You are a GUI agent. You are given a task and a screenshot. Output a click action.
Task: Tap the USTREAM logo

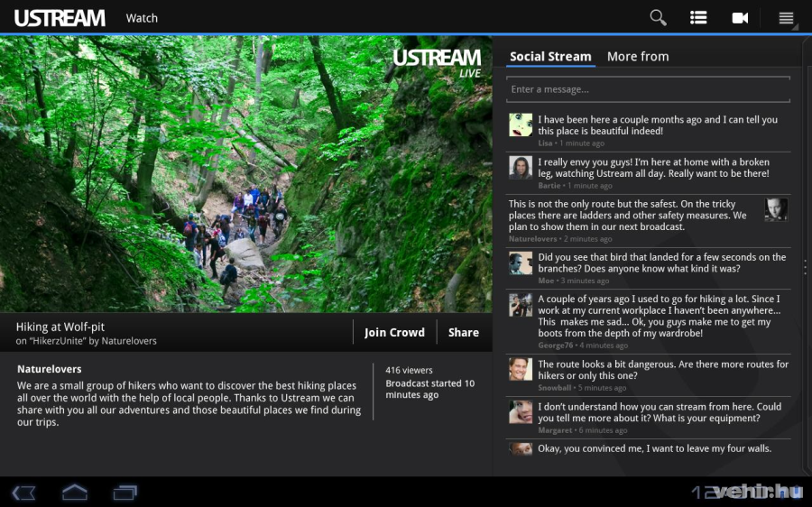tap(60, 18)
